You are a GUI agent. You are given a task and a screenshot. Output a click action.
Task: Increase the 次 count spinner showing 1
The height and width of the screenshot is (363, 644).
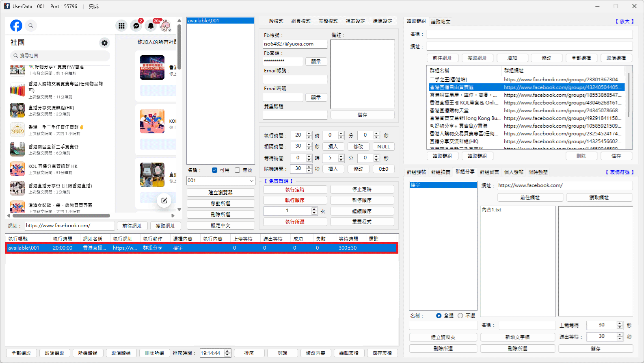(x=314, y=209)
